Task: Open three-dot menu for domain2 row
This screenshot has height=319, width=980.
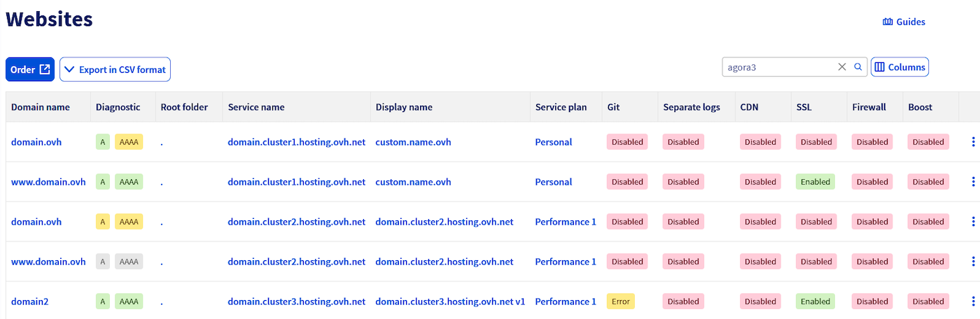Action: [972, 302]
